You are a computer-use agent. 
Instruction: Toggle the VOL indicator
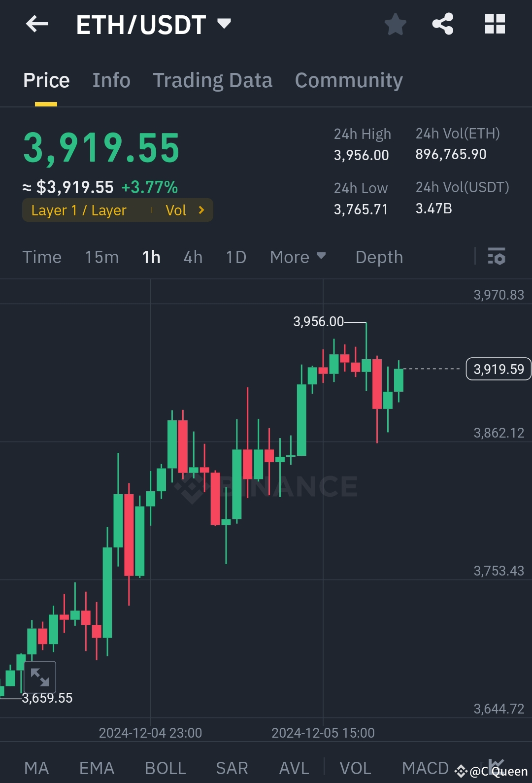pos(356,767)
